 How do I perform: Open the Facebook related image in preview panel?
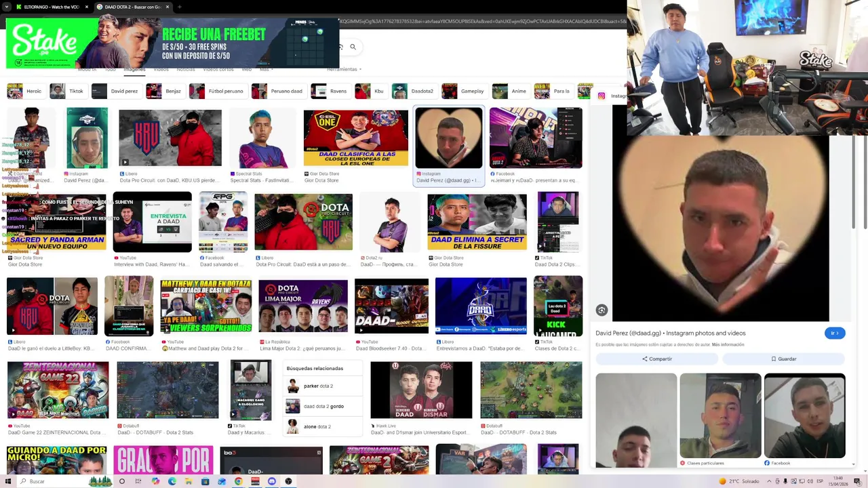coord(804,416)
